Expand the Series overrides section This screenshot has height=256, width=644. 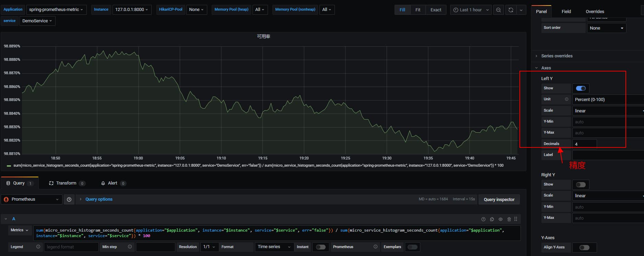click(557, 56)
